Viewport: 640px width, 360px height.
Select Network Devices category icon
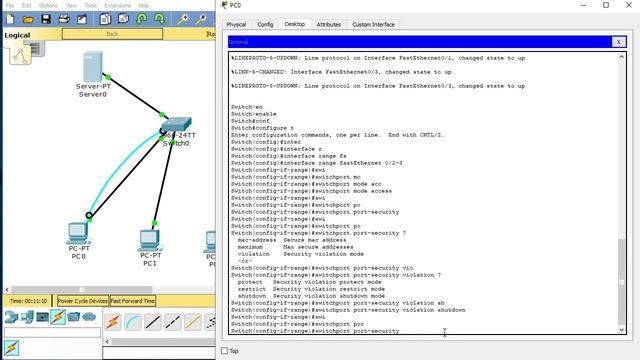[11, 317]
